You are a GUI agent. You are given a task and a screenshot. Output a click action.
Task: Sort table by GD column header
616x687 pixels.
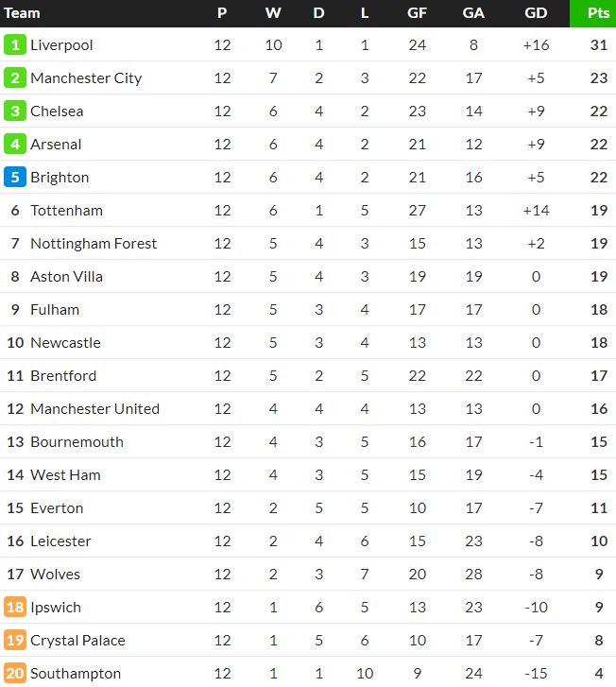(x=536, y=13)
